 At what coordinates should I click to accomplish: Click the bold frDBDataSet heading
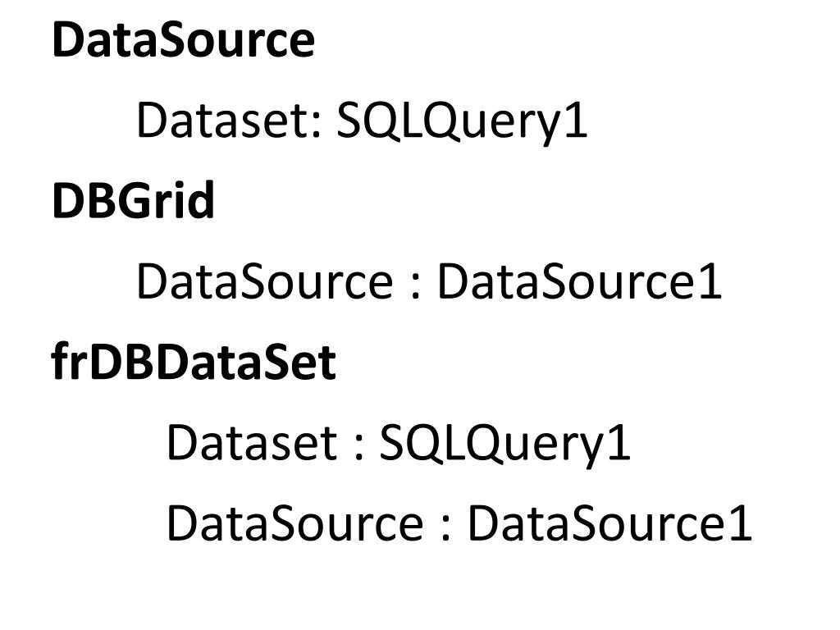pos(194,362)
